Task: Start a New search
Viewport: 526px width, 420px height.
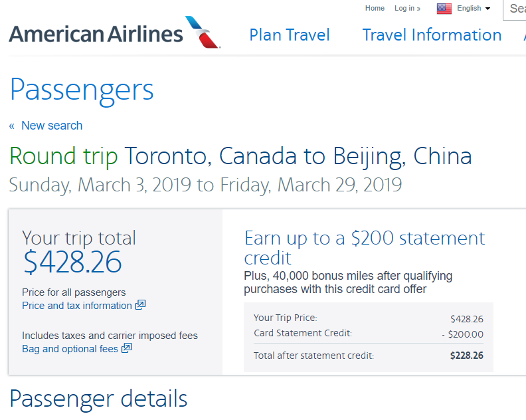Action: (x=52, y=126)
